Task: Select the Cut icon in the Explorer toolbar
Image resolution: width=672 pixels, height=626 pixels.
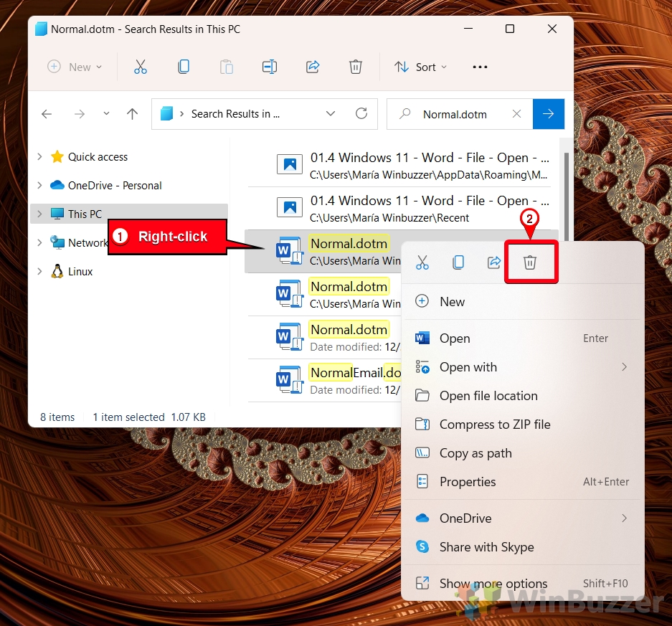Action: click(141, 67)
